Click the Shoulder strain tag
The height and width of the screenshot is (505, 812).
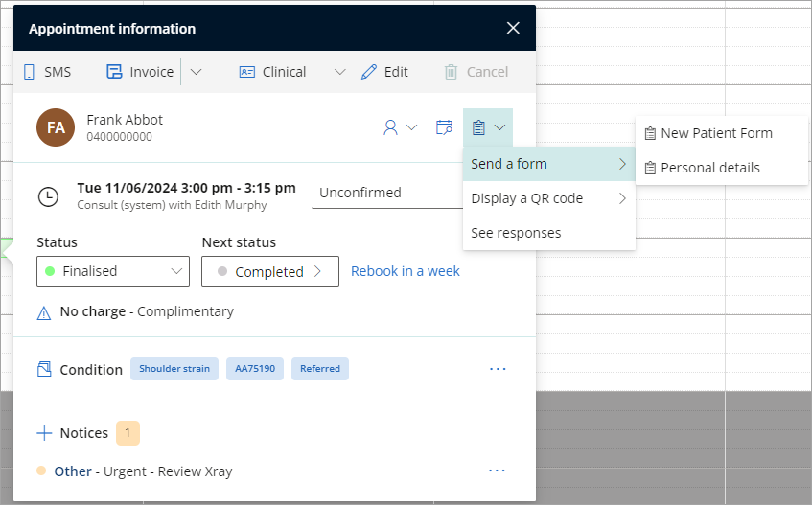tap(174, 369)
